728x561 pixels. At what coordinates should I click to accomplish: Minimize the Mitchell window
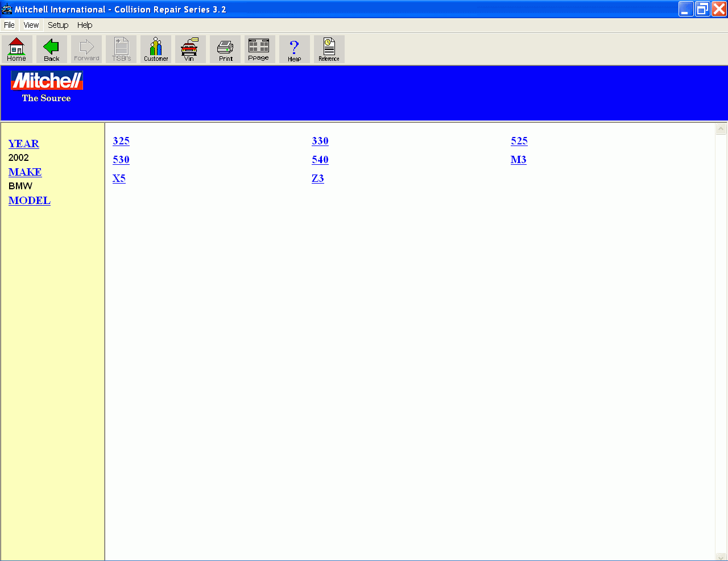686,9
